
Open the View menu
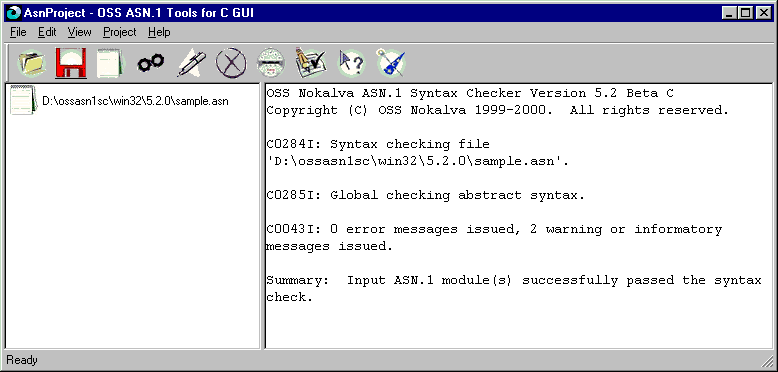pyautogui.click(x=79, y=32)
